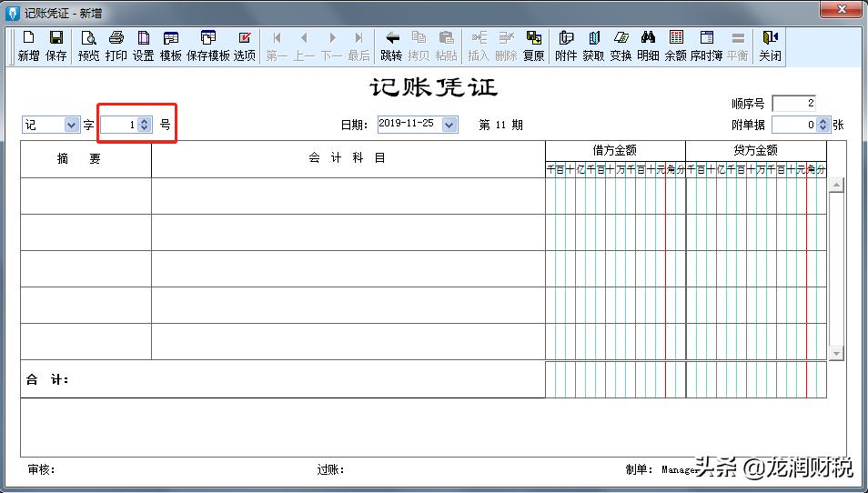Screen dimensions: 868x493
Task: Click first row 贷方金额 credit cell
Action: (756, 196)
